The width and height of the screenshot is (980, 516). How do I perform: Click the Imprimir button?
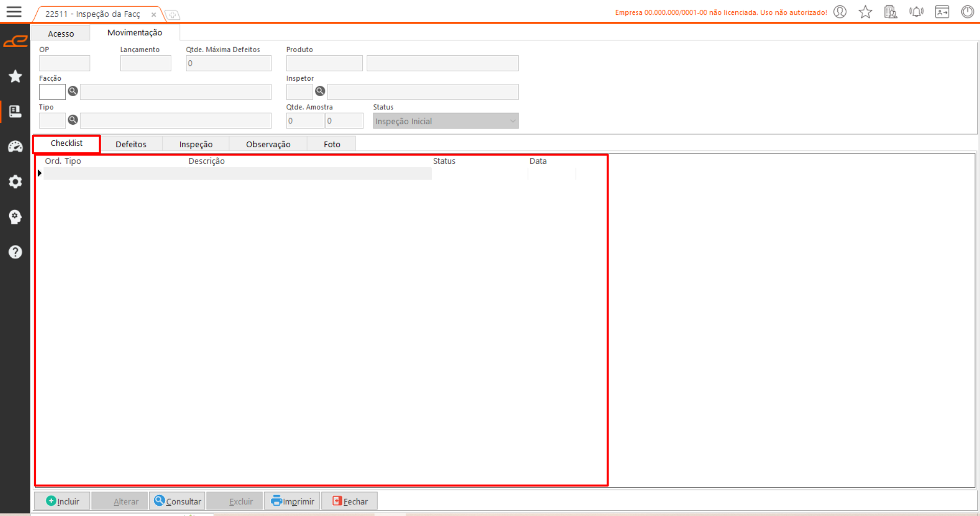pos(292,501)
